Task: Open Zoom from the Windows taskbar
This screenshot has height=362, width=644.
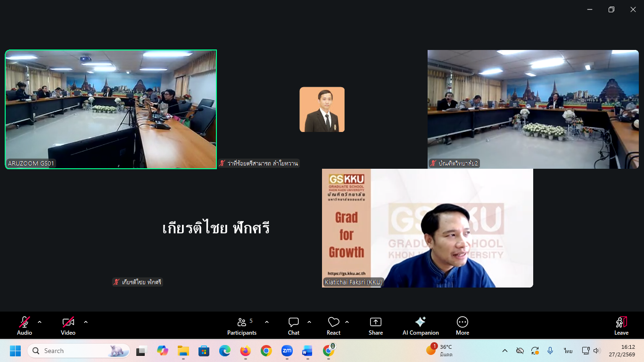Action: (287, 351)
